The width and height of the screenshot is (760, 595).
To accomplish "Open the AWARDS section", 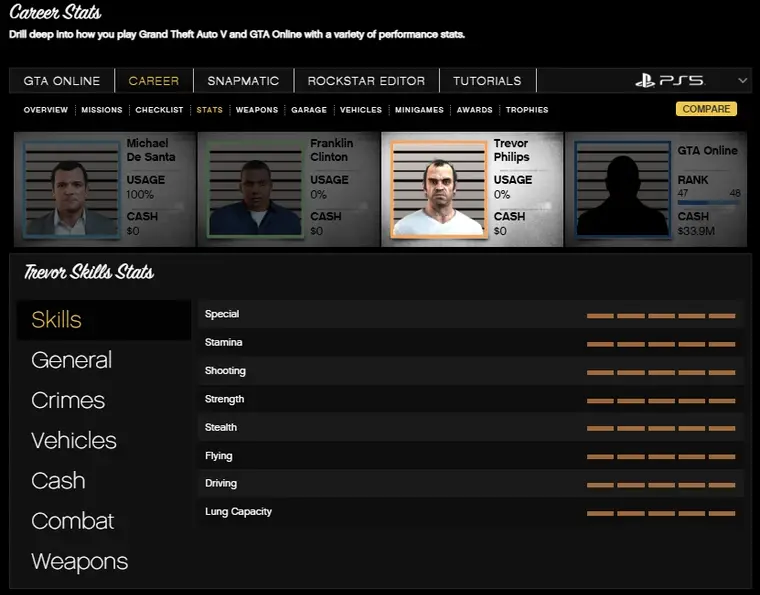I will [x=475, y=110].
